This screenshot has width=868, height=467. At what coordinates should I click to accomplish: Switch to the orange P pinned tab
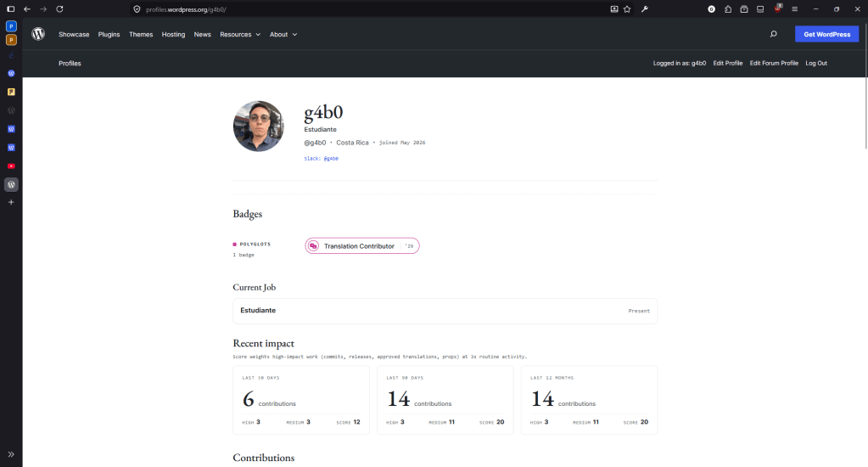pos(11,40)
